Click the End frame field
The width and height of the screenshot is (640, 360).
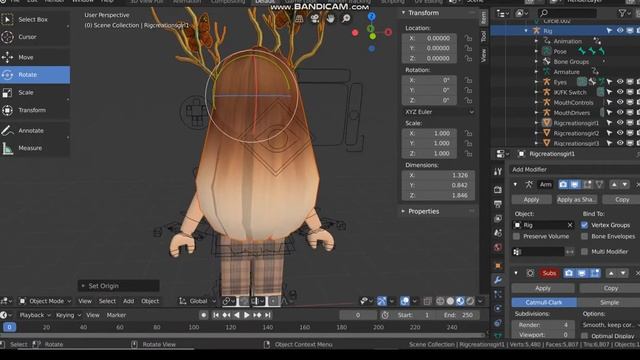459,315
